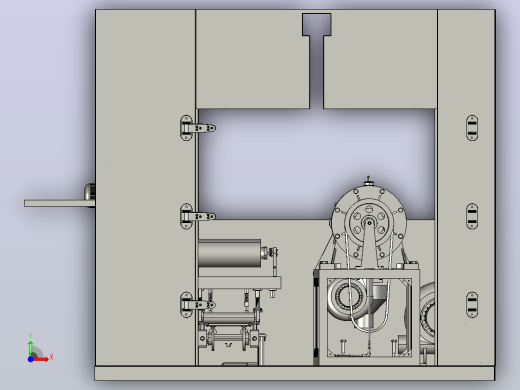Select the small knob above the left shelf
The image size is (520, 390).
tap(90, 191)
